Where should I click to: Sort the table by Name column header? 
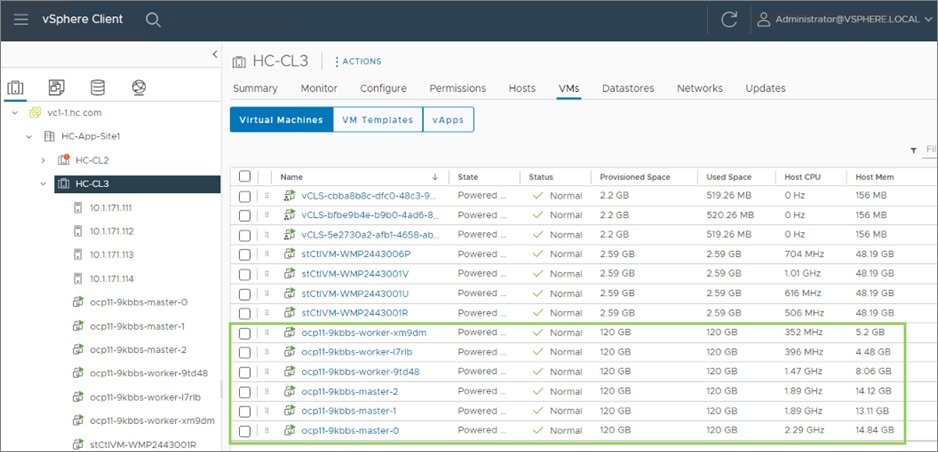292,177
